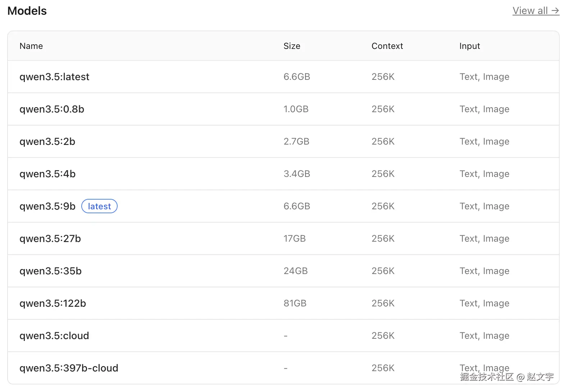Choose the qwen3.5:27b model
564x392 pixels.
click(50, 239)
